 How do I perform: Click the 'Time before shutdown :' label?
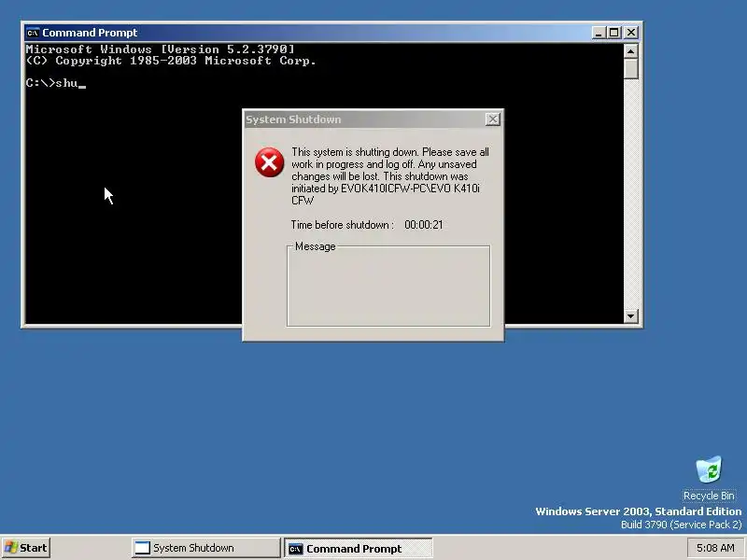343,225
